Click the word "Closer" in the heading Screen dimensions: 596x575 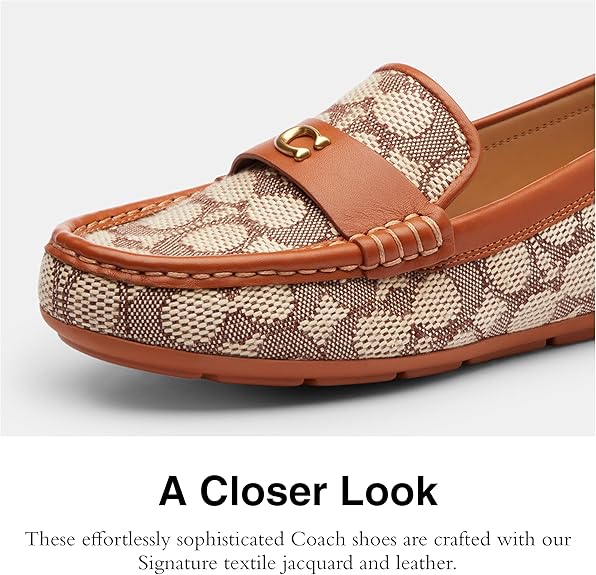click(263, 491)
